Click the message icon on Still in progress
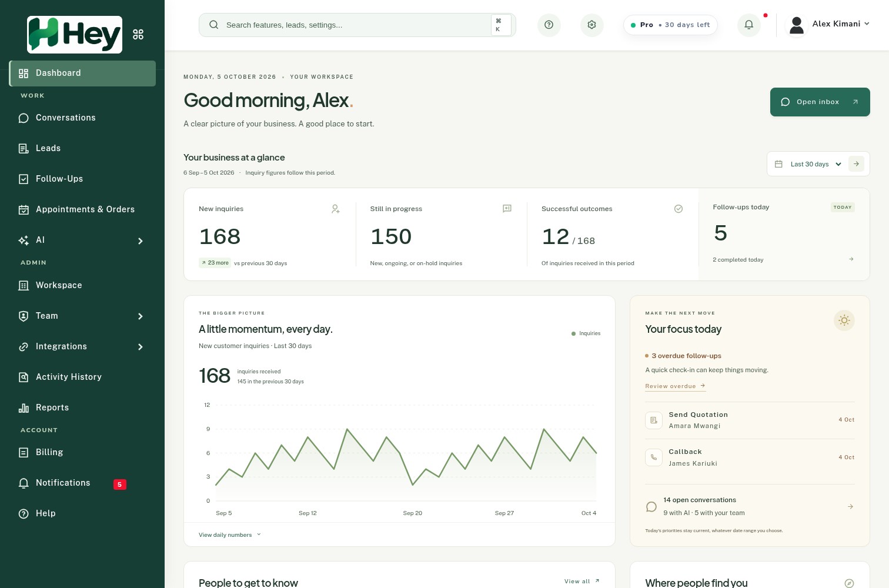The height and width of the screenshot is (588, 889). click(507, 209)
